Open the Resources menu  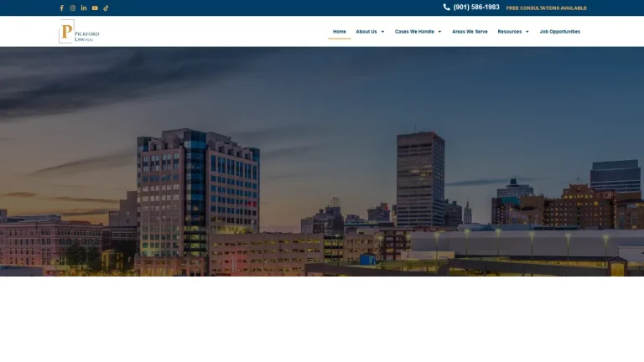[x=510, y=32]
